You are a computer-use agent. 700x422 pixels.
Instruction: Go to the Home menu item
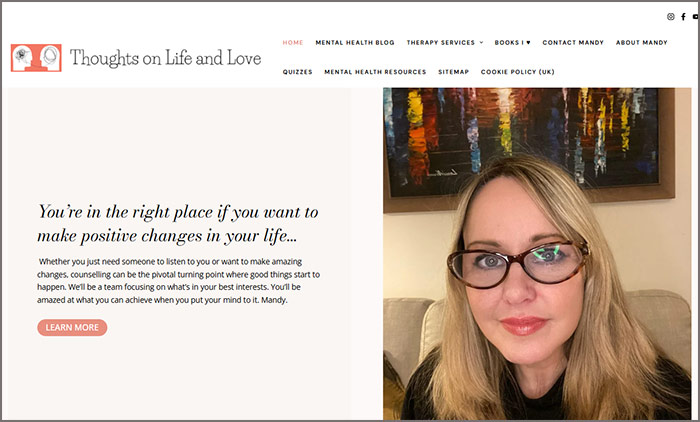[x=293, y=42]
